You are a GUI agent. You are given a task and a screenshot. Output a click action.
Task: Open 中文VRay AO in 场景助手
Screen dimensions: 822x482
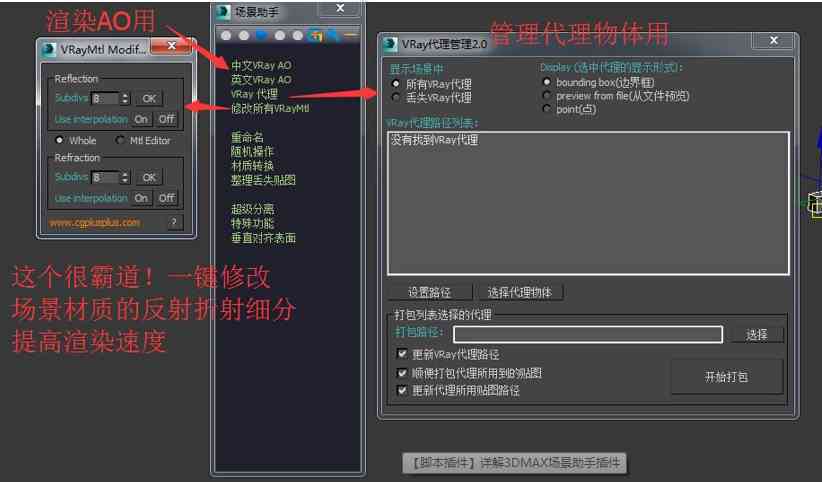[x=261, y=66]
